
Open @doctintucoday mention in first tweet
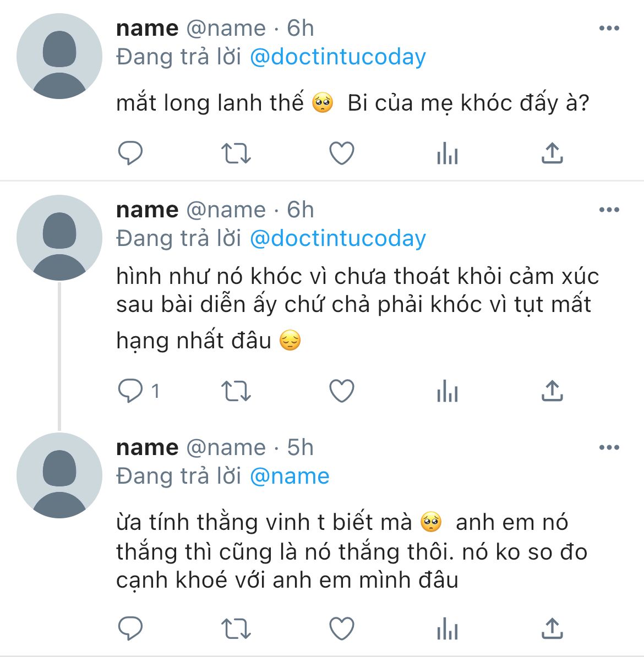(x=337, y=57)
